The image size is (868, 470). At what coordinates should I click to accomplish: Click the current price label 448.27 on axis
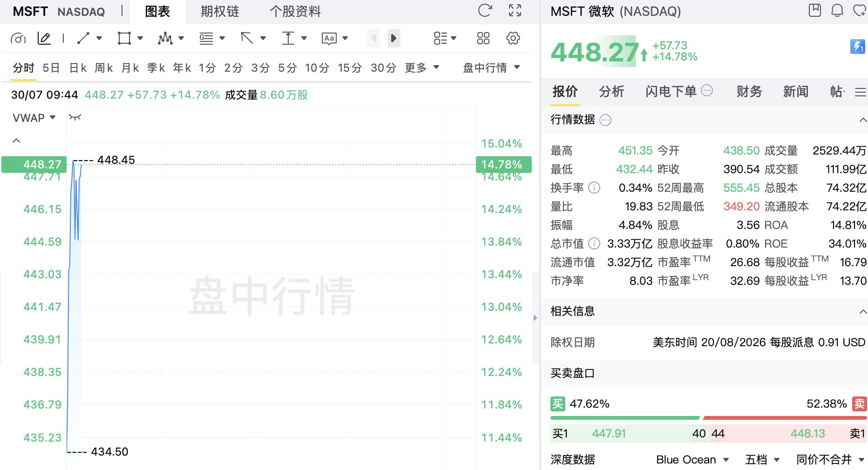34,164
